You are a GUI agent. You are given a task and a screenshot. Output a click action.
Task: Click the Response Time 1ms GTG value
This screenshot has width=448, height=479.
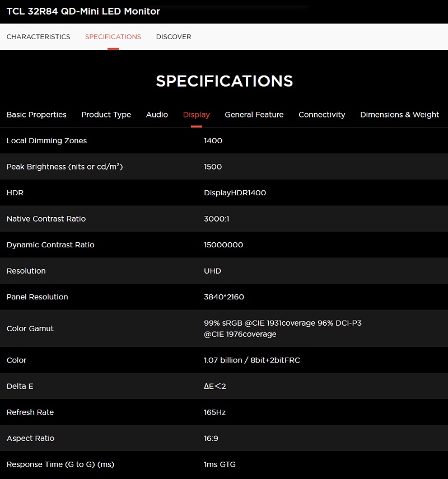tap(220, 464)
